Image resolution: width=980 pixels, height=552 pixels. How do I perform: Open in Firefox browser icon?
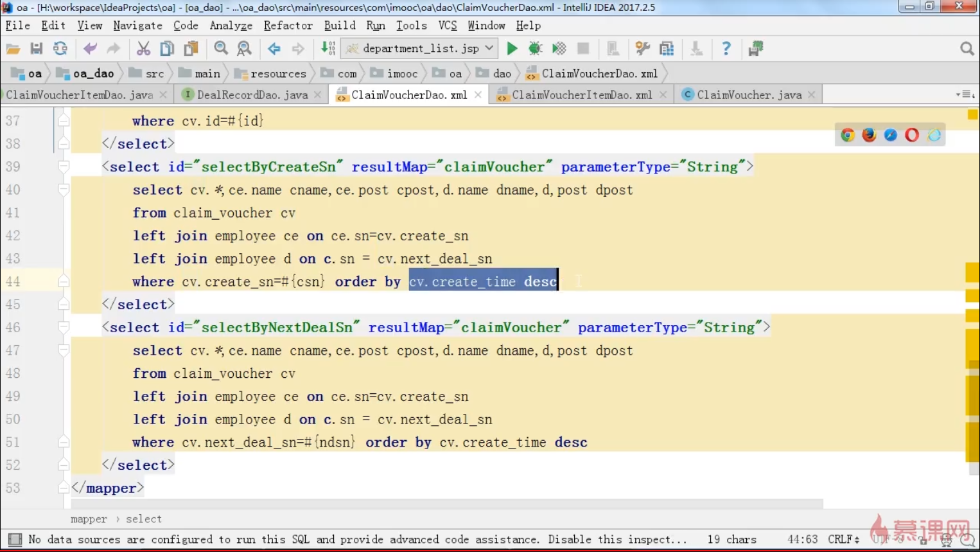click(869, 135)
